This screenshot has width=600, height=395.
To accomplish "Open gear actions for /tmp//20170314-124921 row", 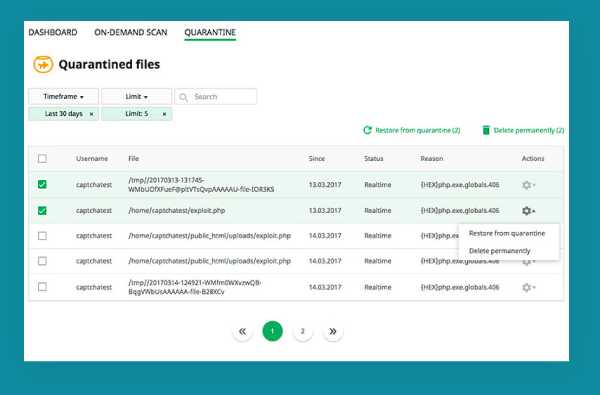I will coord(528,287).
